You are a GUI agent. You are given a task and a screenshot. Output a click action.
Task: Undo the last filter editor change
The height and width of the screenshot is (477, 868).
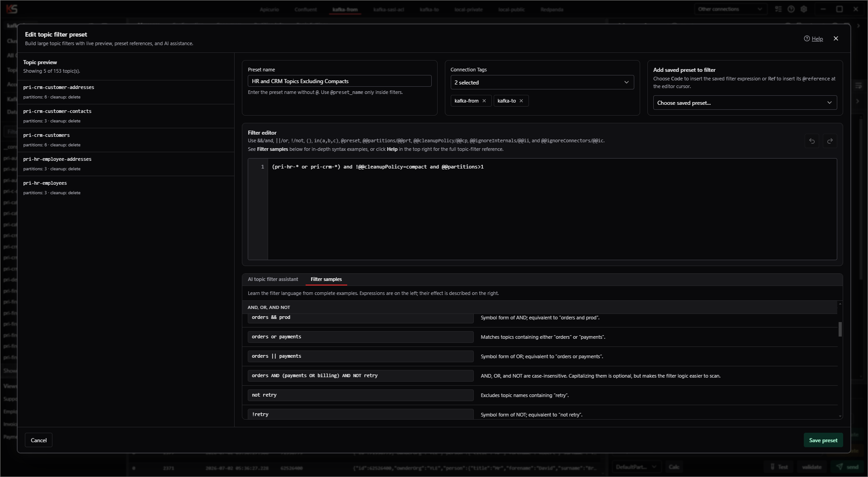(811, 141)
